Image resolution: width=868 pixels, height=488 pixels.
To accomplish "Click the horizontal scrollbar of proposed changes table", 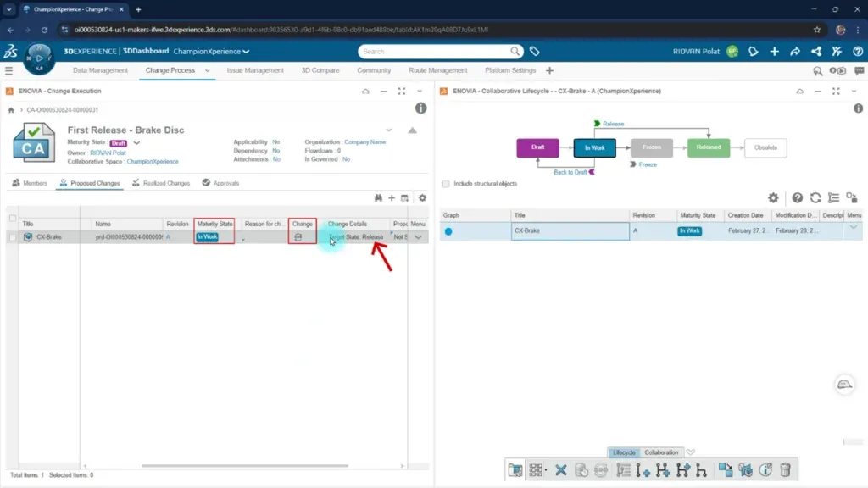I will (245, 466).
